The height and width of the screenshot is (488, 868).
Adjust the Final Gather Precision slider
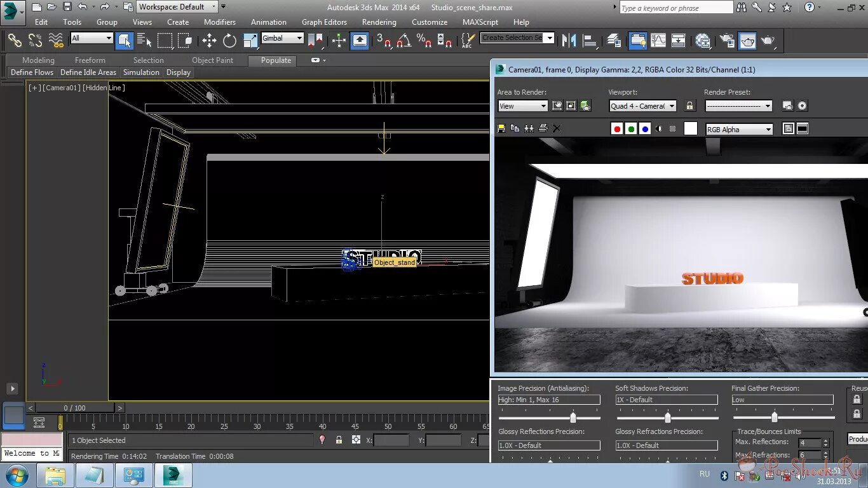(x=774, y=417)
